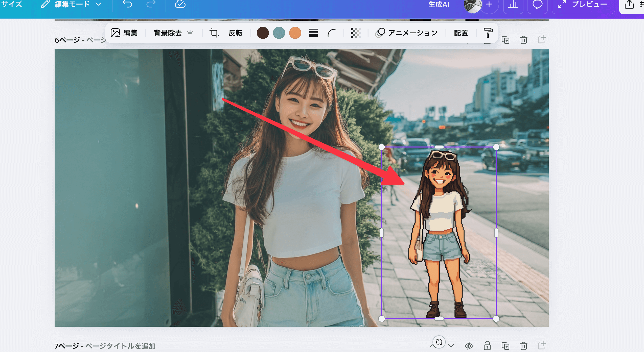This screenshot has height=352, width=644.
Task: Open the comments speech bubble icon
Action: point(537,5)
